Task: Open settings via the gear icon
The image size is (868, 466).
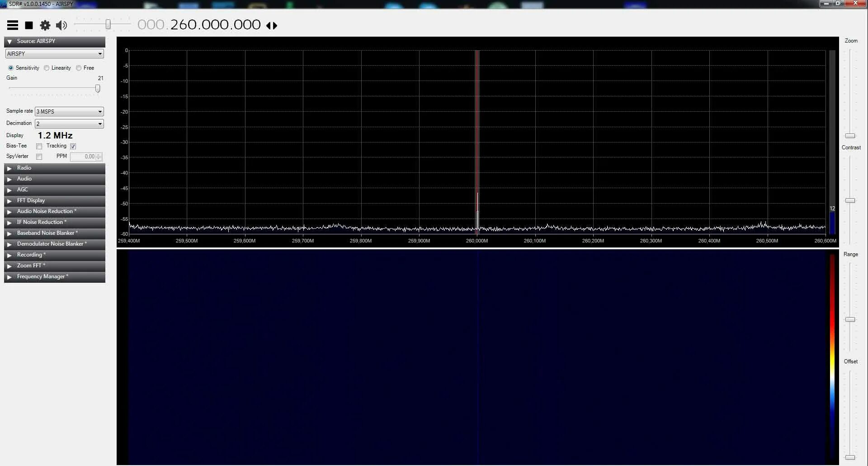Action: 45,25
